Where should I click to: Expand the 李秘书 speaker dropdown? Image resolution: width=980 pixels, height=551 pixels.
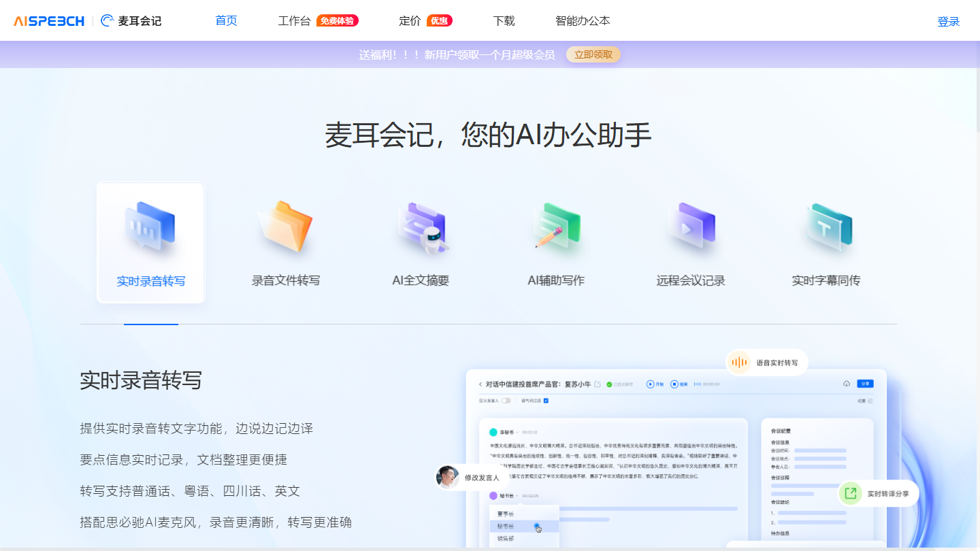click(x=517, y=432)
